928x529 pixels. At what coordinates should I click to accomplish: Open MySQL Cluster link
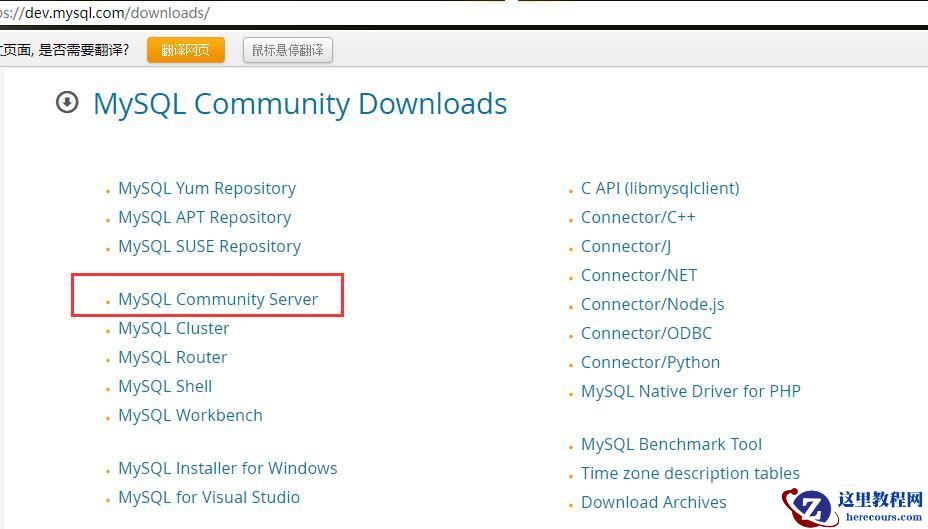click(x=173, y=328)
